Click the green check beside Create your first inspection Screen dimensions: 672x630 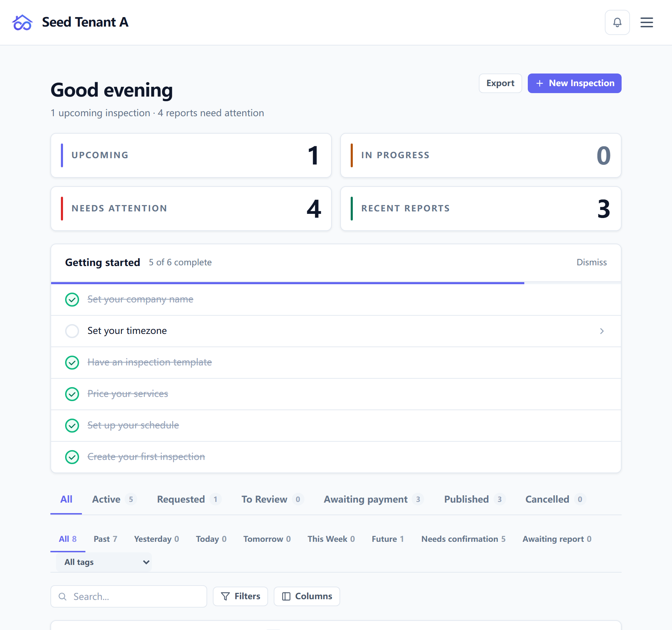[72, 457]
